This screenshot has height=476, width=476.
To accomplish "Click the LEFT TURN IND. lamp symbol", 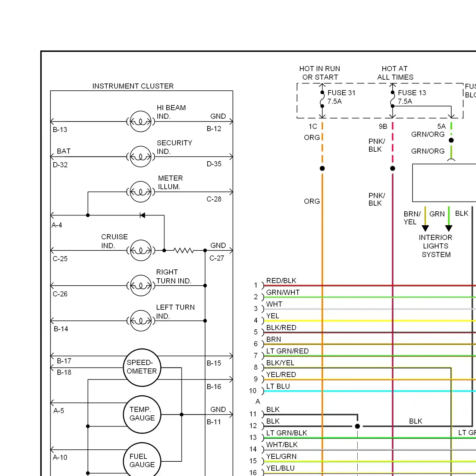I will 141,321.
